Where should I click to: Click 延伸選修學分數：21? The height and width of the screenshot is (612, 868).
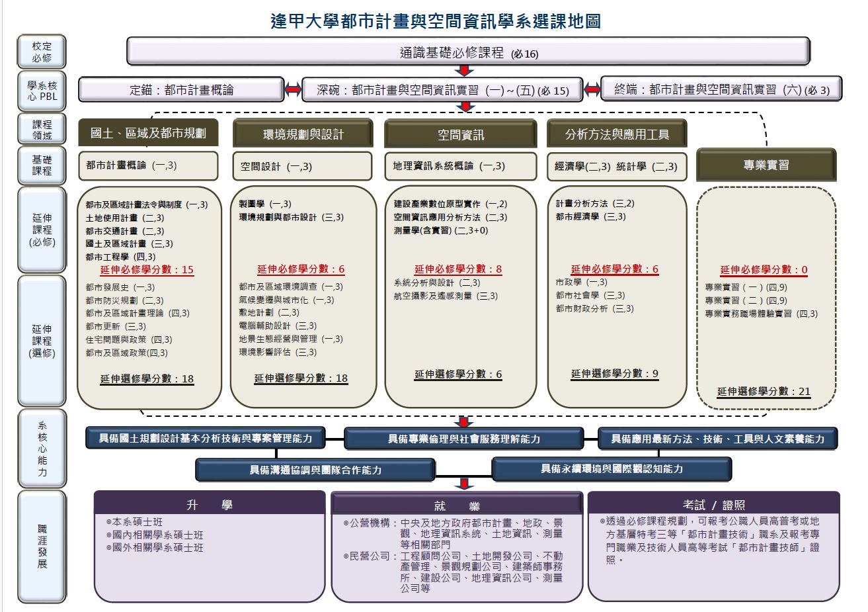[x=764, y=392]
